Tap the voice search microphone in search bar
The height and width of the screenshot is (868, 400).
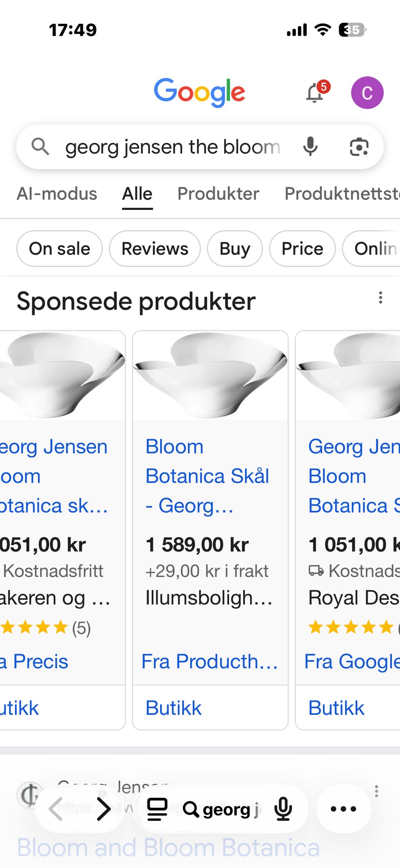[310, 146]
